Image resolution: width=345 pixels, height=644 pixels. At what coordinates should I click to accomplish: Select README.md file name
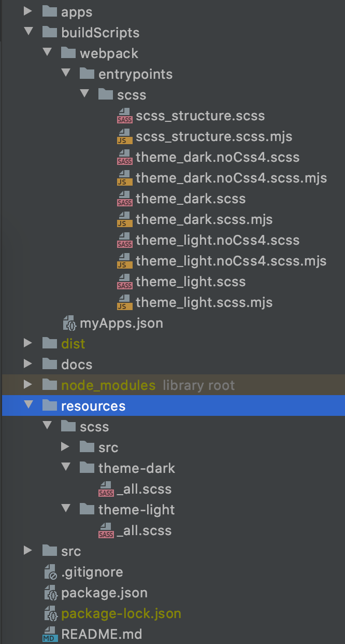tap(102, 634)
